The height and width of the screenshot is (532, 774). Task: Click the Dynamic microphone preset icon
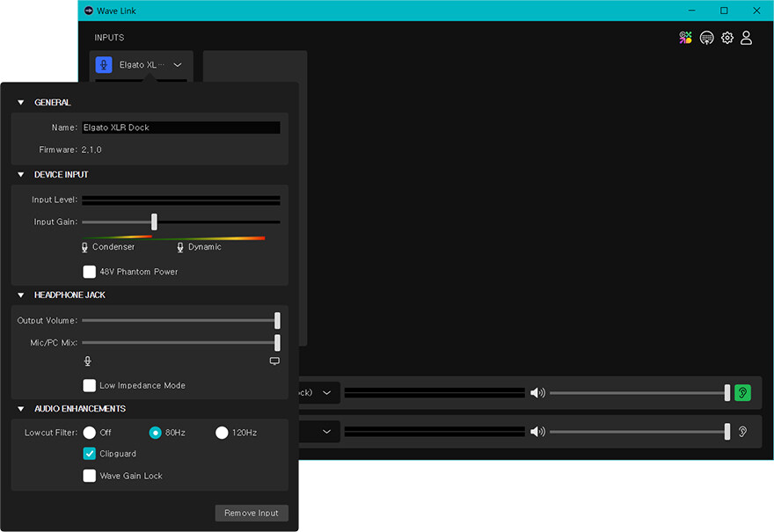[x=179, y=247]
